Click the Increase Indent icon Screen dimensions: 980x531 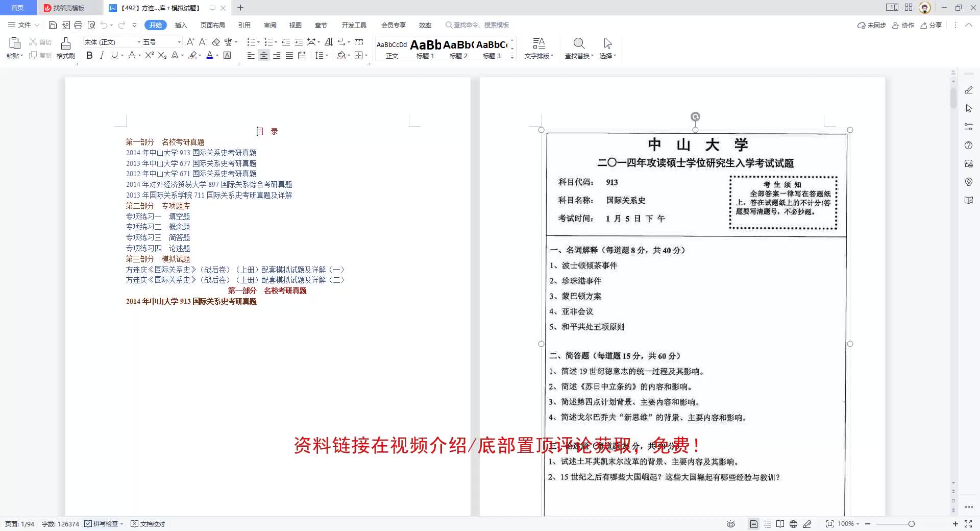[x=299, y=42]
